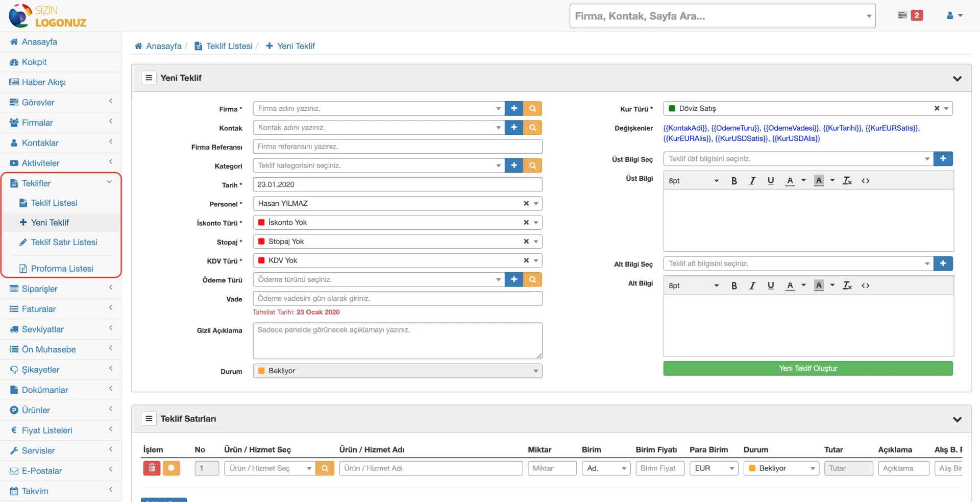The width and height of the screenshot is (980, 502).
Task: Click the Gizli Açıklama text area
Action: [x=398, y=341]
